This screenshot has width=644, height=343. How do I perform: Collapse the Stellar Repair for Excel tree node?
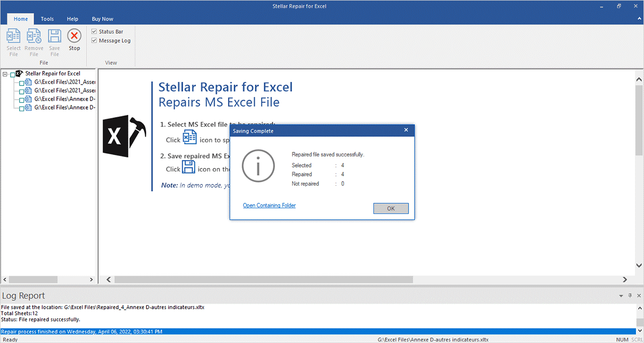click(5, 74)
